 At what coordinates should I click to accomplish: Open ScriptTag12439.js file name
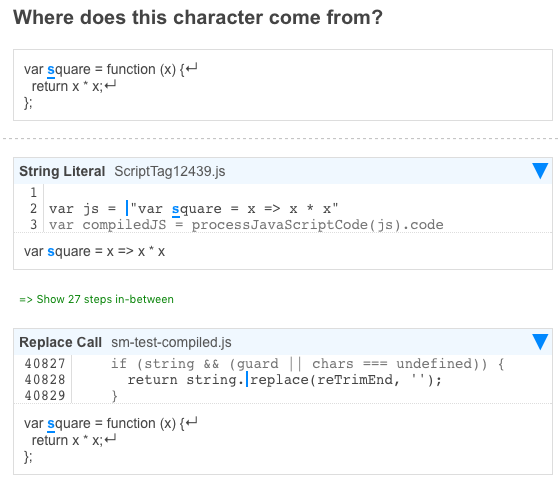[170, 171]
